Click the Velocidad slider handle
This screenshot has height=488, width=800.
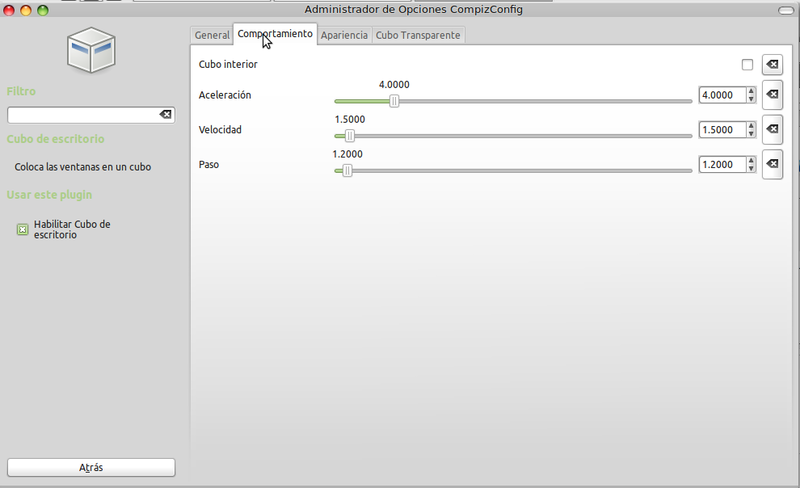[350, 135]
